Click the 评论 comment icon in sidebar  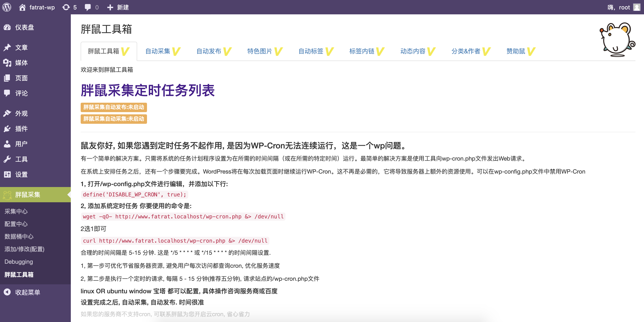click(x=7, y=93)
